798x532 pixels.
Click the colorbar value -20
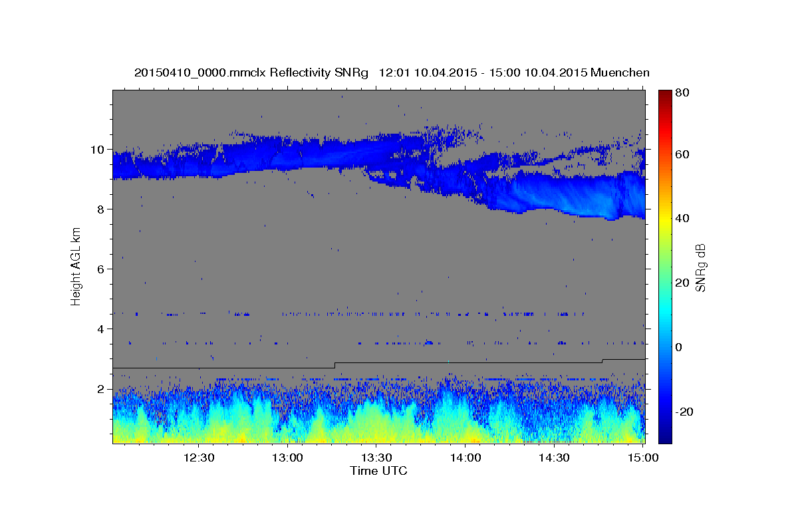[x=683, y=412]
